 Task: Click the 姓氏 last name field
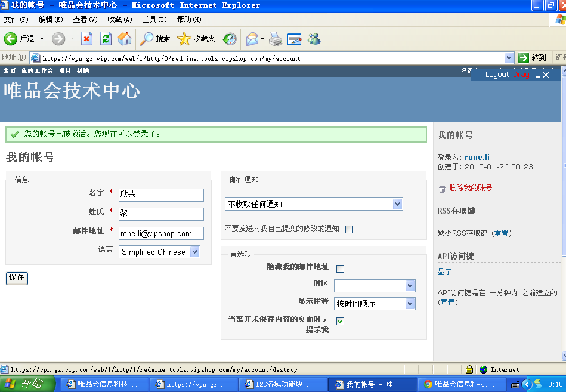click(161, 214)
